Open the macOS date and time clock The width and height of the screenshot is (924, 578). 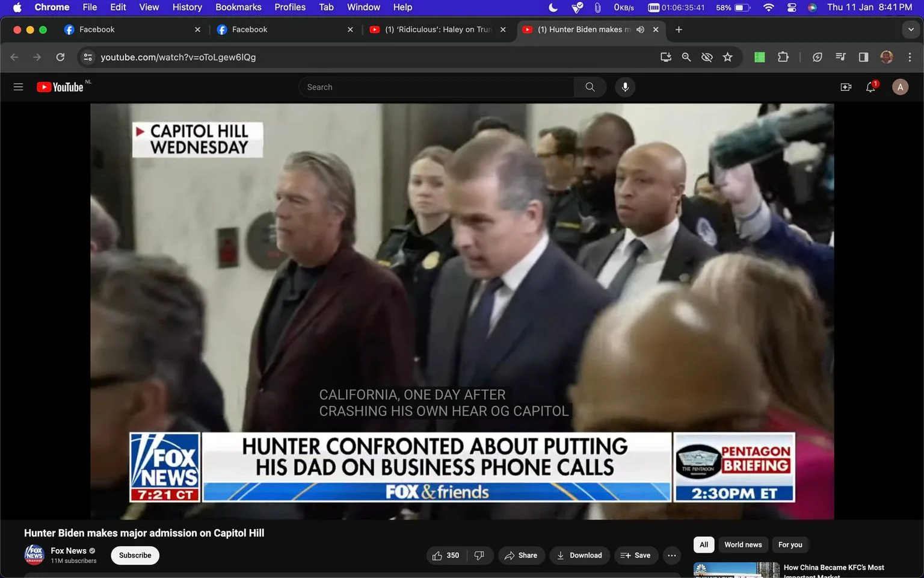pos(869,7)
